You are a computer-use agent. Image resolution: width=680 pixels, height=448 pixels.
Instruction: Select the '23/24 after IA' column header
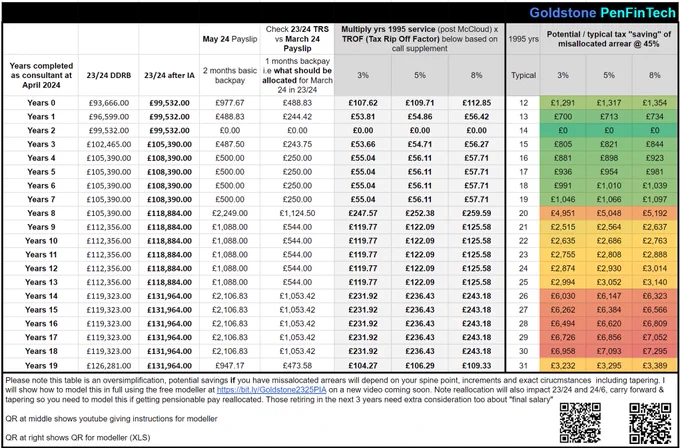pyautogui.click(x=169, y=75)
